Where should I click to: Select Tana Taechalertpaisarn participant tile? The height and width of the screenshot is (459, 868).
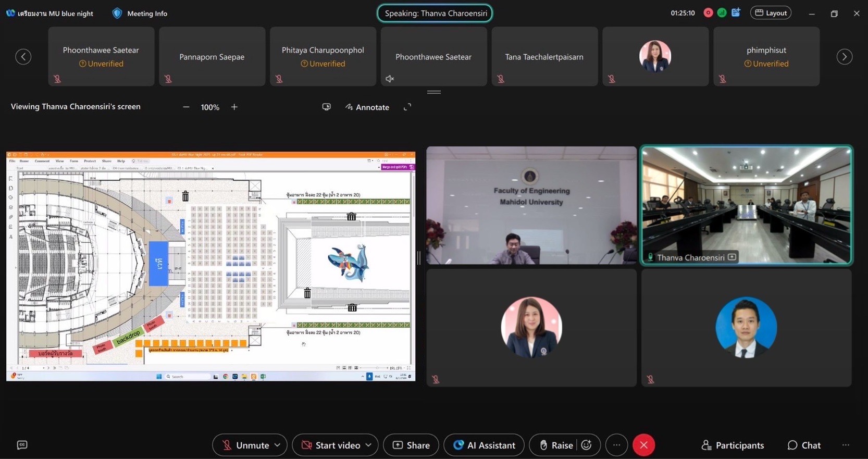pos(544,57)
